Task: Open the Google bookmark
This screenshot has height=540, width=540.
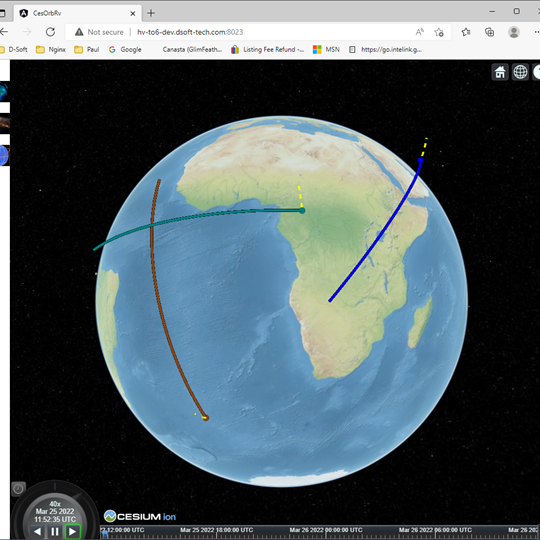Action: [125, 50]
